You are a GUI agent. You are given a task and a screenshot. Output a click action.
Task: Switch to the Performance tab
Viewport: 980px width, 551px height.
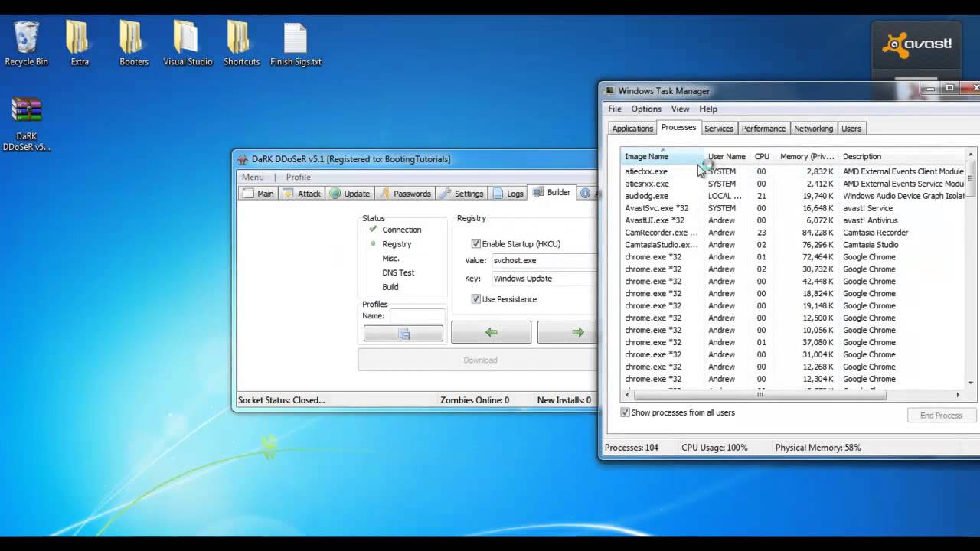pos(763,129)
